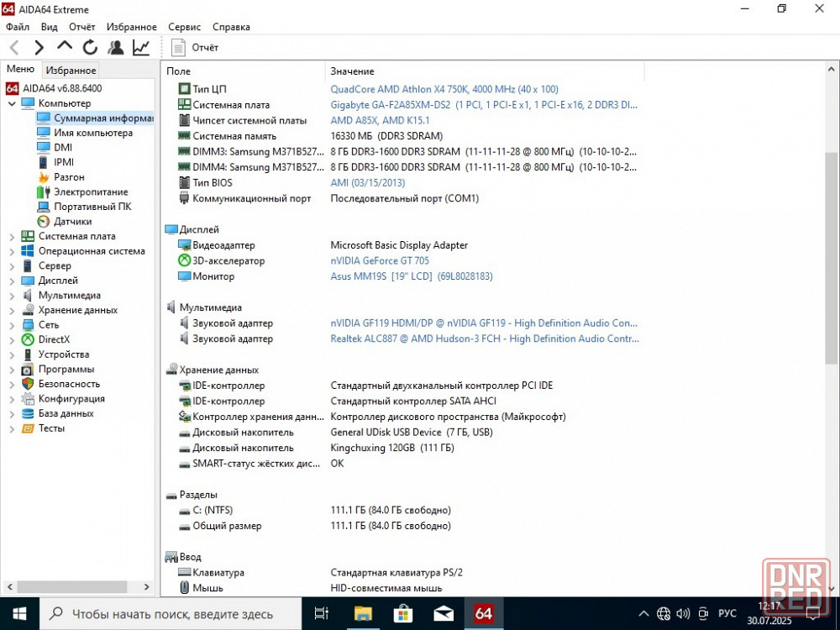
Task: Open the Gigabyte GA-F2A85XM-DS2 motherboard link
Action: point(484,105)
